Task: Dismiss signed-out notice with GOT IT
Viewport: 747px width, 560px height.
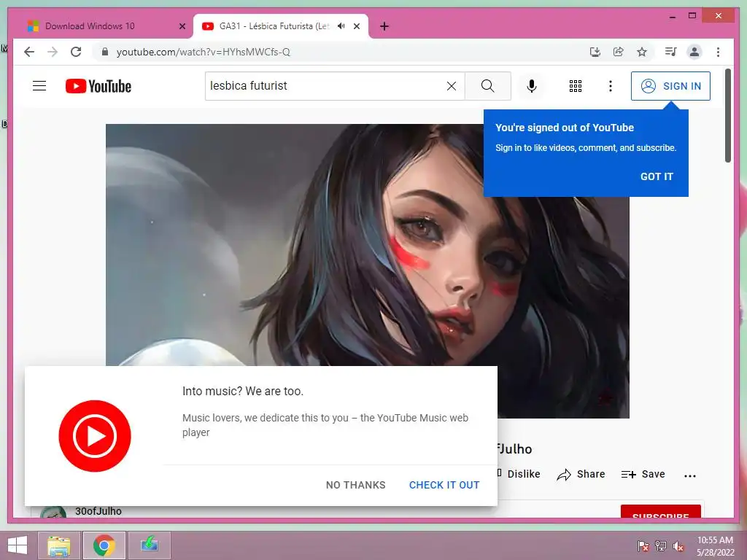Action: pyautogui.click(x=657, y=176)
